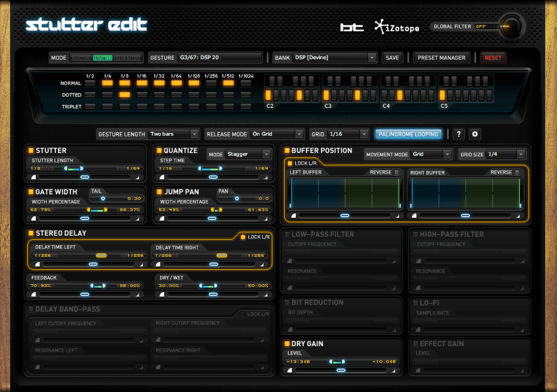Click the left ramp icon under Stutter Length
Image resolution: width=557 pixels, height=392 pixels.
[34, 177]
